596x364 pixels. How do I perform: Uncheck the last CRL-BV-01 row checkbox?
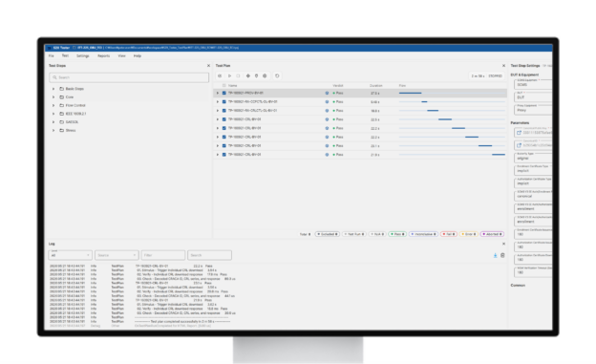pyautogui.click(x=224, y=155)
